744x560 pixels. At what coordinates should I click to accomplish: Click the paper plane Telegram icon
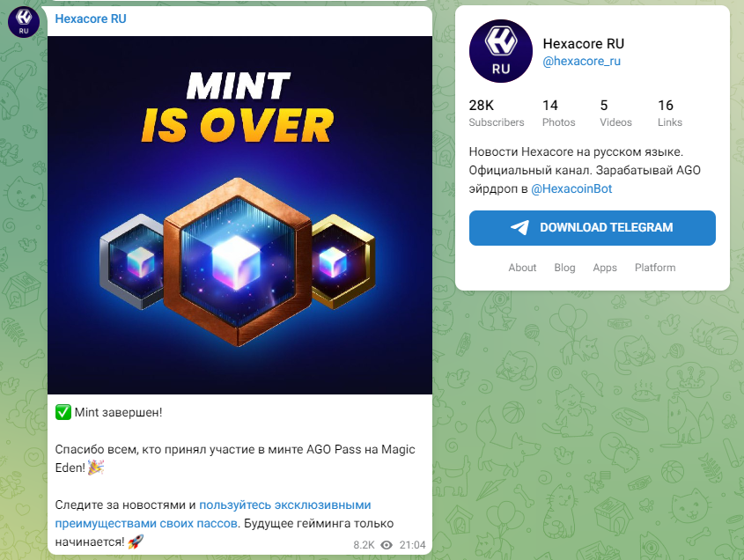tap(519, 227)
